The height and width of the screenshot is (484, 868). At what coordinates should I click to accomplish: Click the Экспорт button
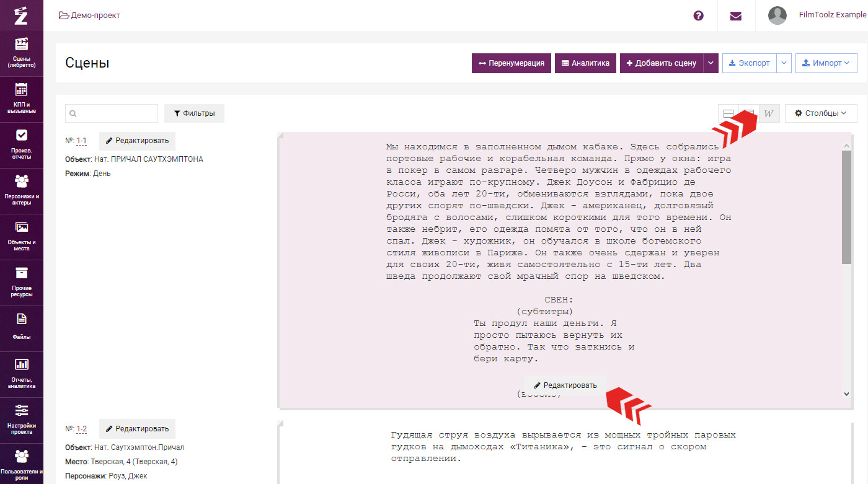749,63
